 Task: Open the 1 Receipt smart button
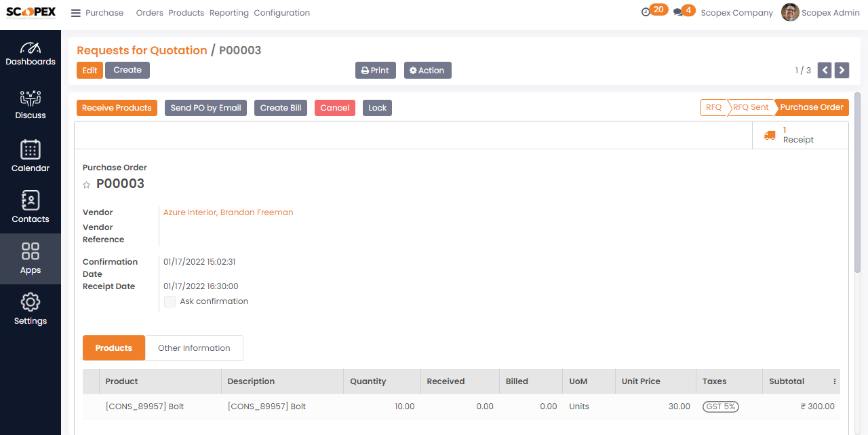[800, 135]
